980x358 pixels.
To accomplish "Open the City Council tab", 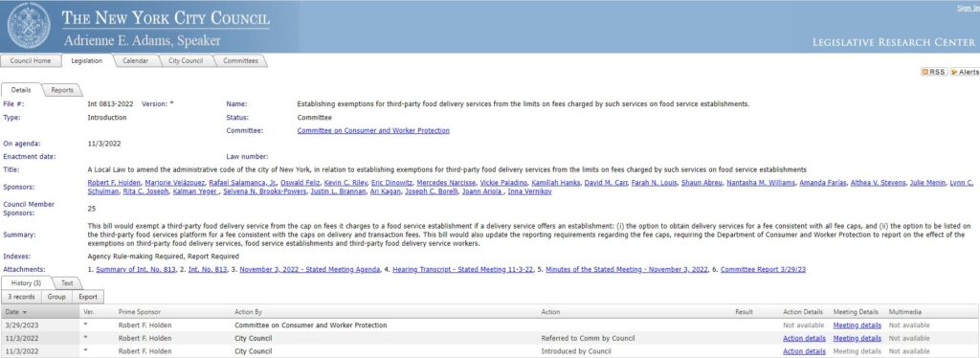I will pyautogui.click(x=186, y=60).
